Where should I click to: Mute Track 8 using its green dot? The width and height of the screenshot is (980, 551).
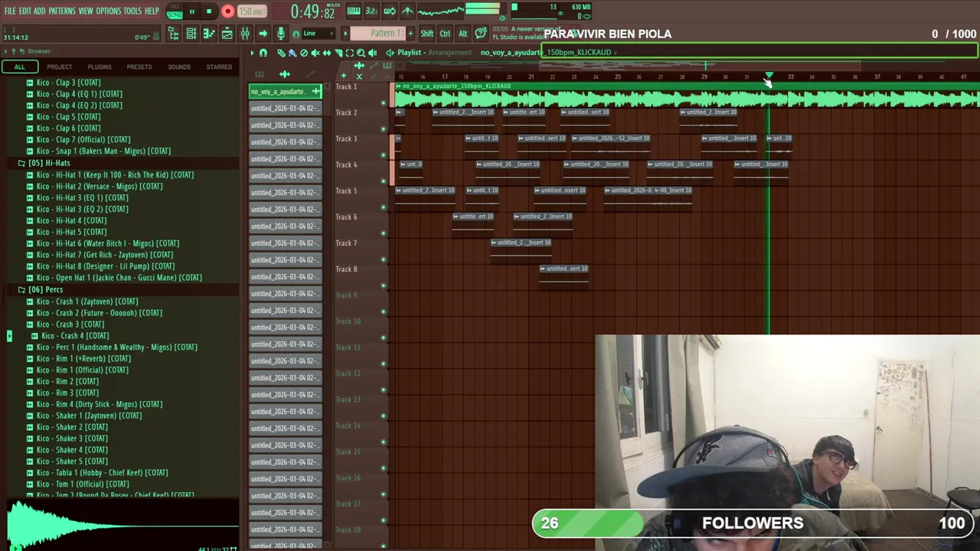tap(384, 285)
